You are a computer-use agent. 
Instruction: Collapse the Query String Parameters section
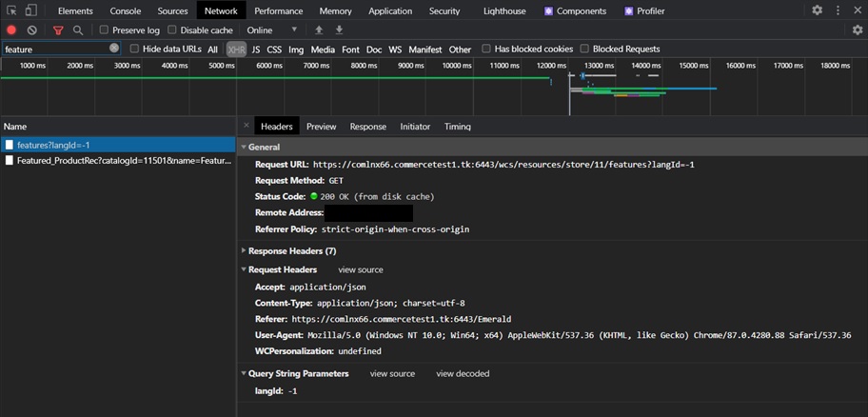[298, 374]
